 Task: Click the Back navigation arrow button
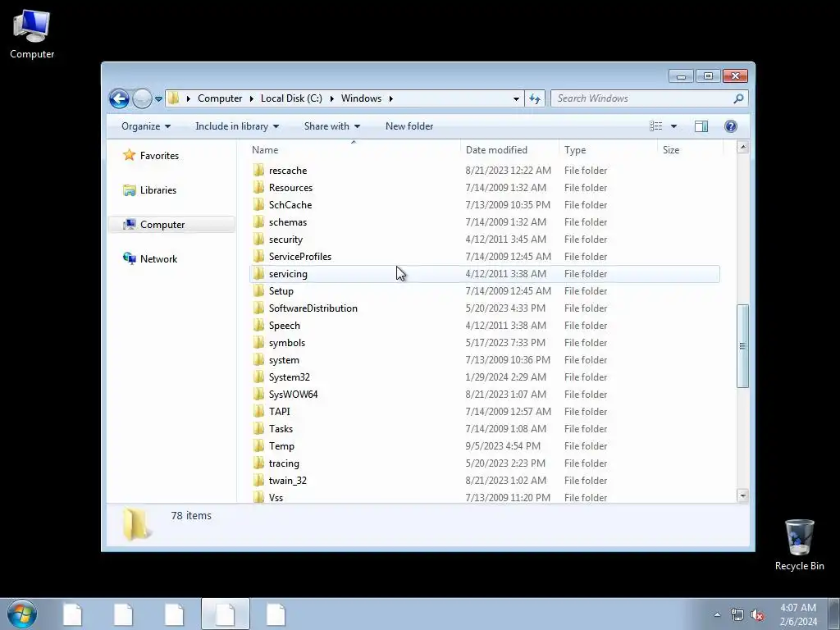coord(119,98)
